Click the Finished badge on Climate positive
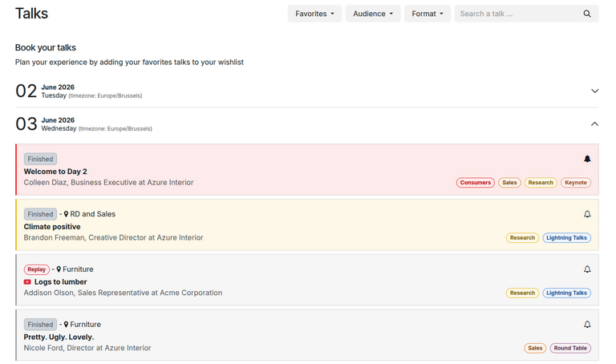The image size is (616, 364). point(40,214)
